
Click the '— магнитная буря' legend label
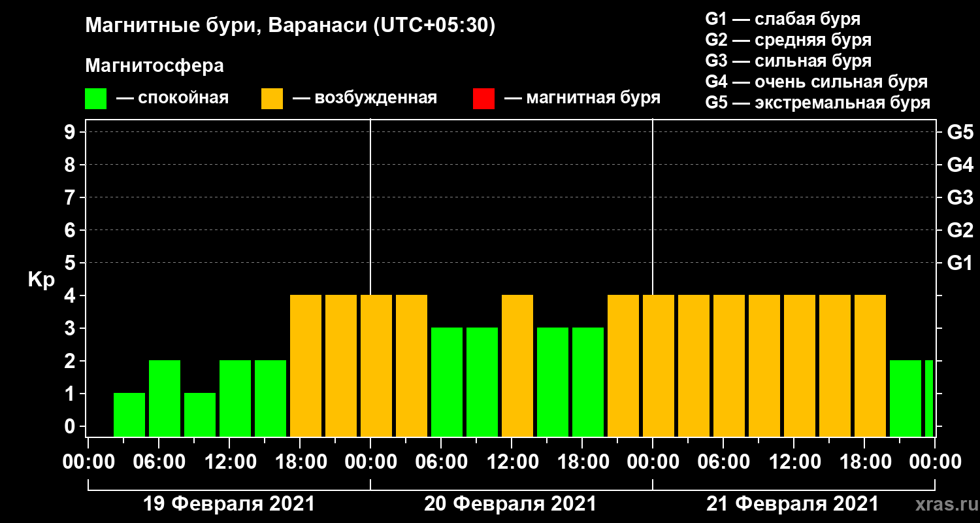click(583, 98)
